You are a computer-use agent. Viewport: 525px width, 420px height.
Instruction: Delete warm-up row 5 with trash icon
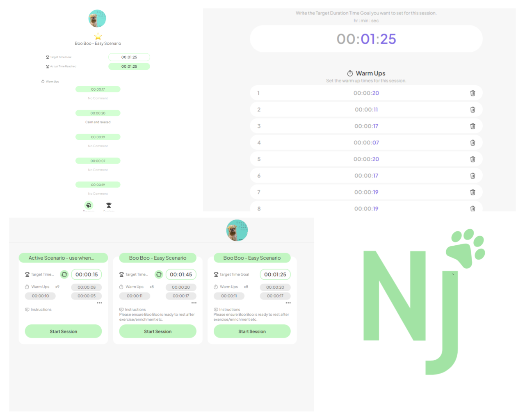[472, 159]
